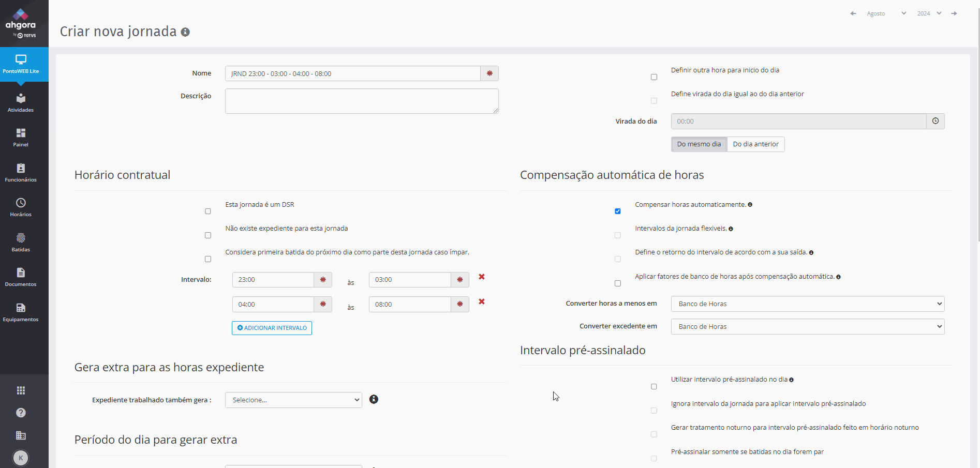The image size is (980, 468).
Task: Click the 23:00 interval start field
Action: [x=273, y=280]
